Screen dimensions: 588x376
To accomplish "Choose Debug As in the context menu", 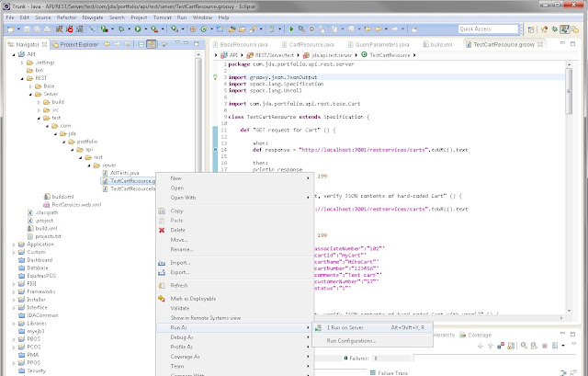I will point(235,337).
